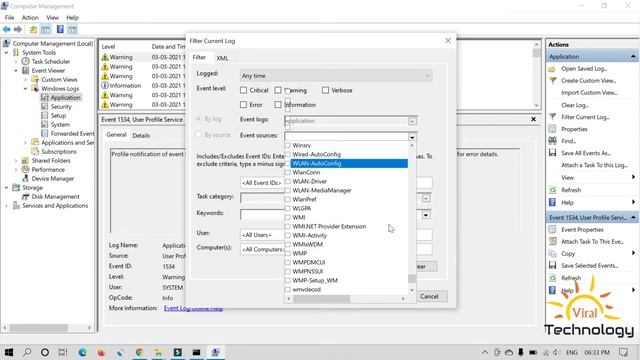Open Microsoft Edge from the taskbar

(82, 352)
